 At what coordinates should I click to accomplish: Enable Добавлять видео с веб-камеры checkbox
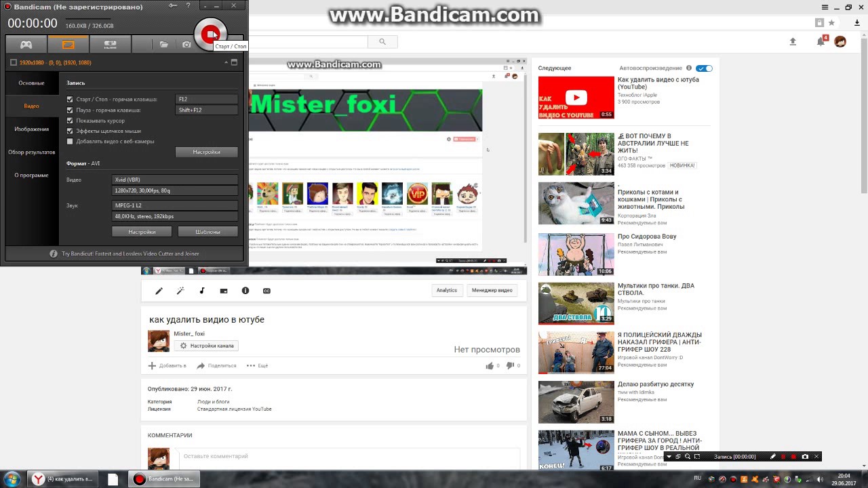[70, 142]
